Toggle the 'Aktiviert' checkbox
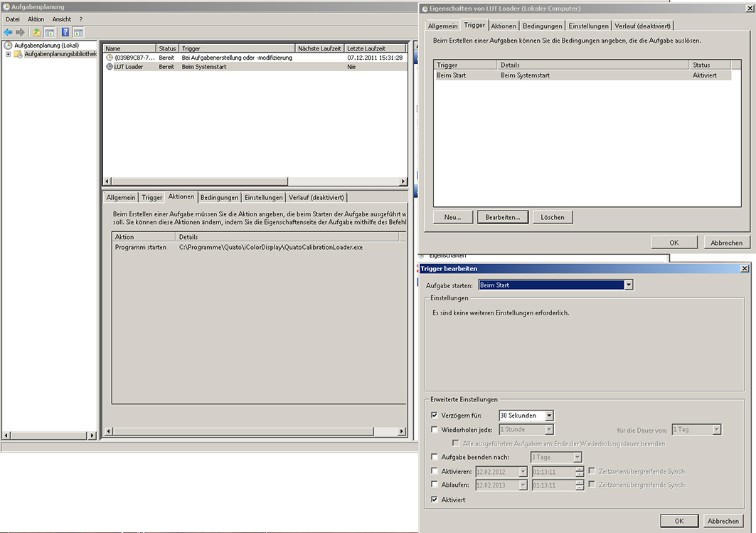This screenshot has width=756, height=533. coord(435,500)
